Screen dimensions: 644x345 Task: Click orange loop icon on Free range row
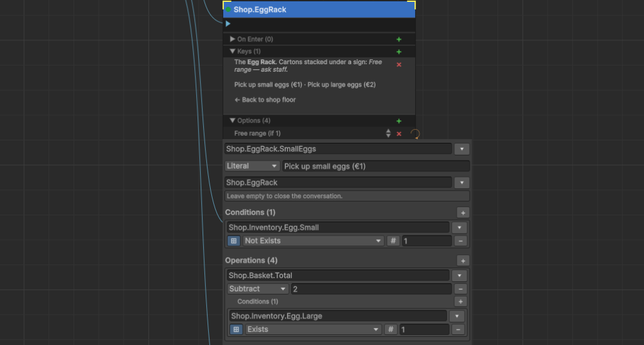point(415,134)
